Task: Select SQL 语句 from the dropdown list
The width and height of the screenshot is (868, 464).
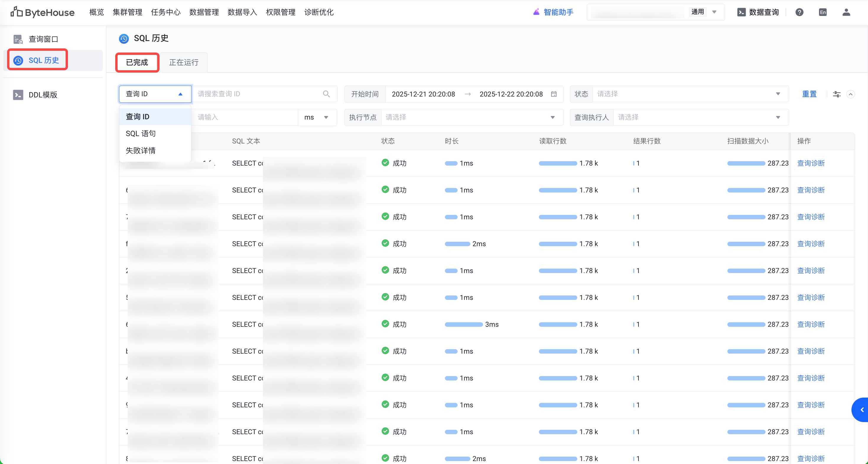Action: [141, 133]
